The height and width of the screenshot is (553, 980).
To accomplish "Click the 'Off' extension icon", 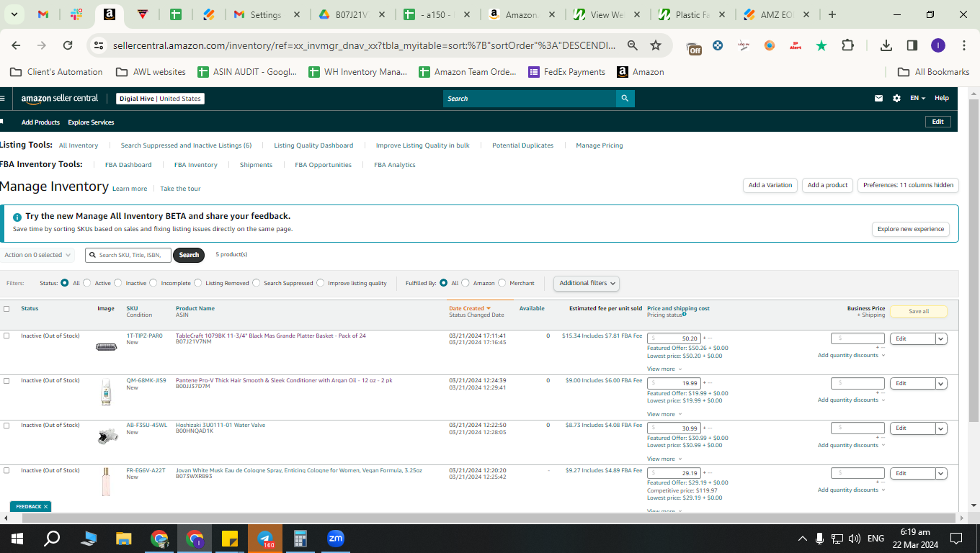I will [x=694, y=47].
